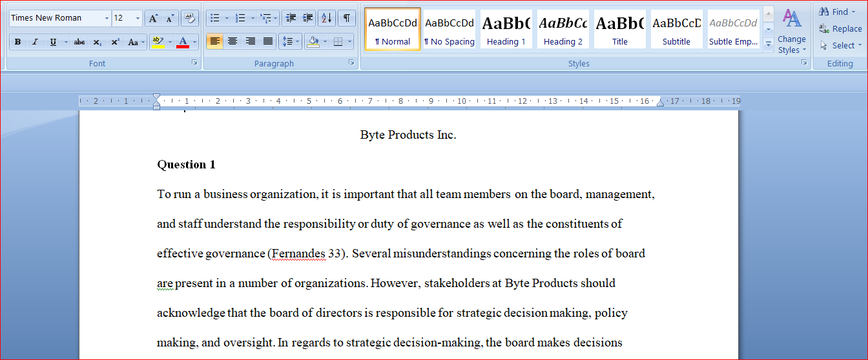Screen dimensions: 868x360
Task: Click the Shrink Font button
Action: [170, 18]
